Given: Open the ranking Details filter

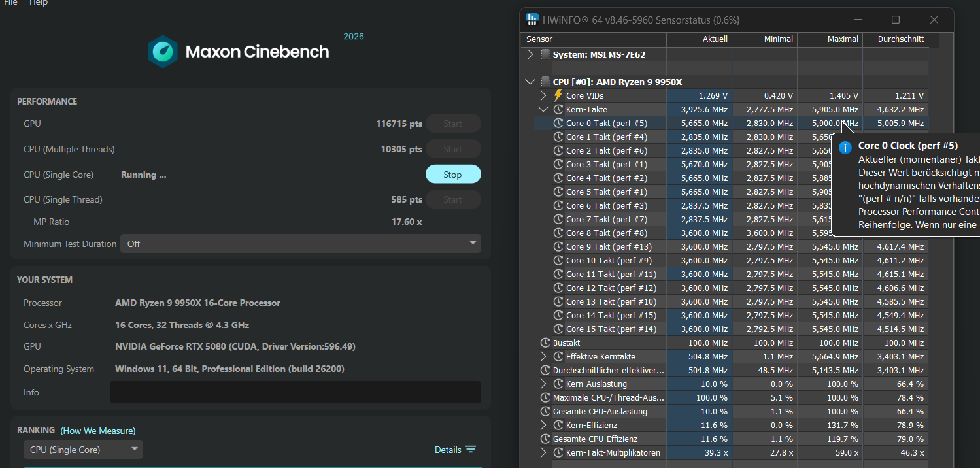Looking at the screenshot, I should click(x=455, y=450).
